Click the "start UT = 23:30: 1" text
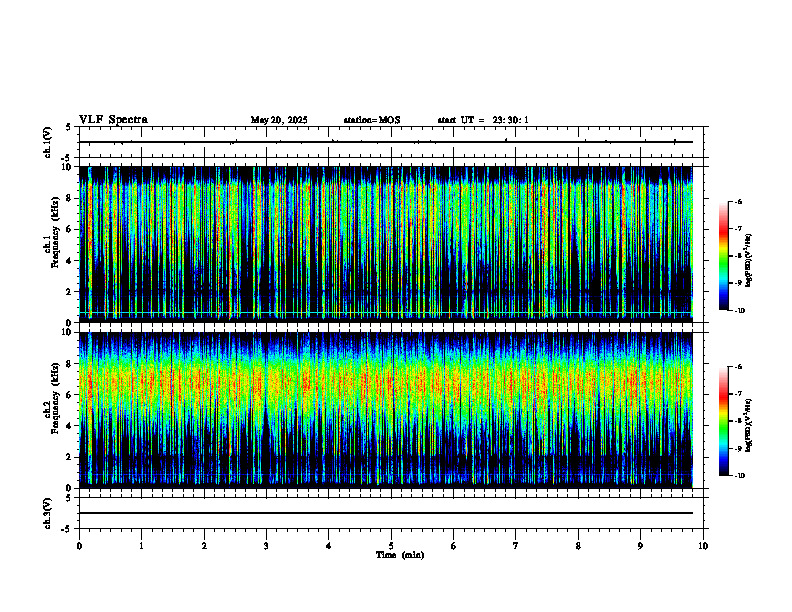Viewport: 792px width, 612px height. coord(483,120)
